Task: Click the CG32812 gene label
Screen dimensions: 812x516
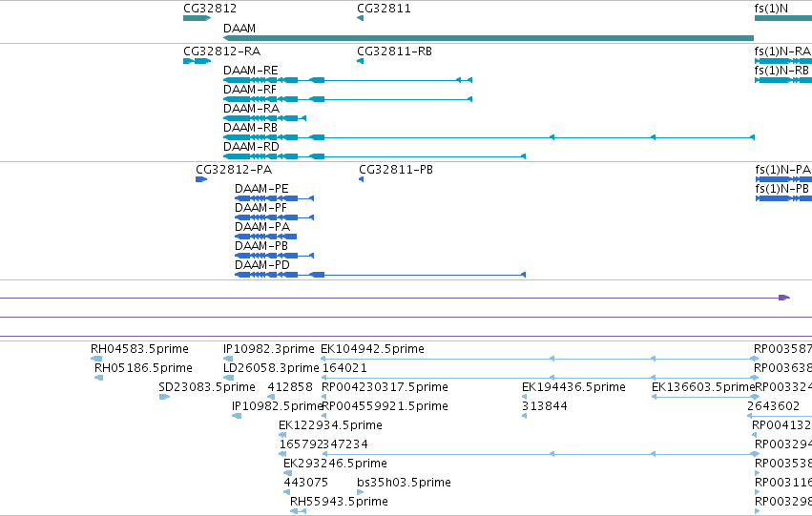Action: pyautogui.click(x=210, y=9)
